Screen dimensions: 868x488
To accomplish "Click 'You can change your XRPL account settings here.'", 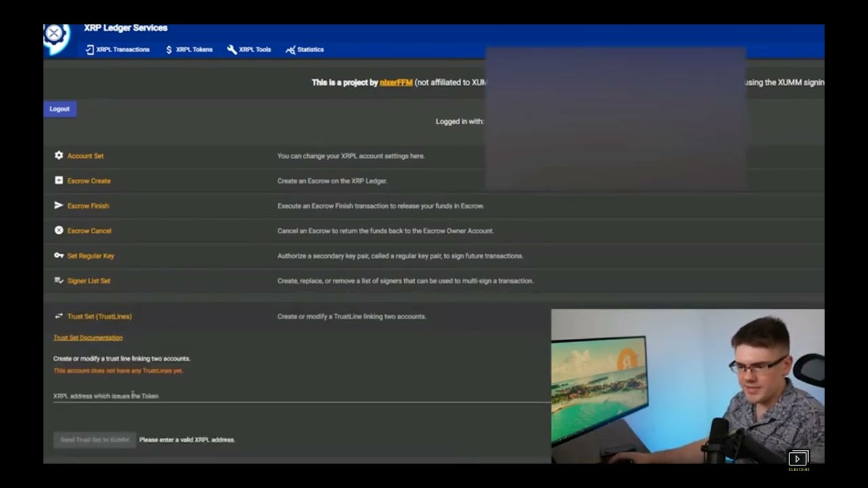I will click(x=351, y=156).
